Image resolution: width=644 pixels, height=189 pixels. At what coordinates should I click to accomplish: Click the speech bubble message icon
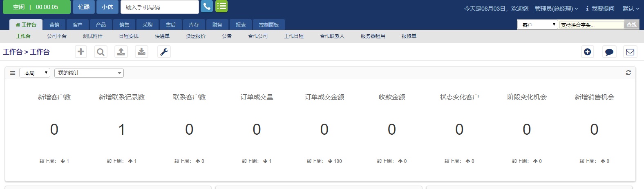coord(609,52)
